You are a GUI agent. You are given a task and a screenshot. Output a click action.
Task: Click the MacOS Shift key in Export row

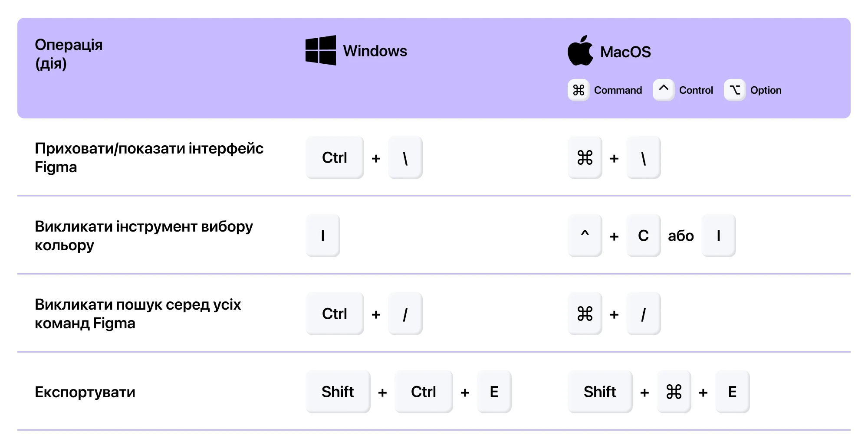(x=600, y=392)
